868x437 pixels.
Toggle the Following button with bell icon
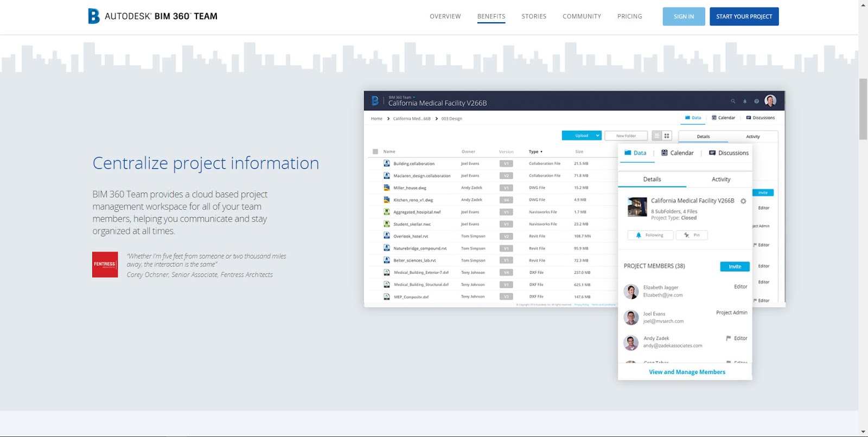pos(650,235)
